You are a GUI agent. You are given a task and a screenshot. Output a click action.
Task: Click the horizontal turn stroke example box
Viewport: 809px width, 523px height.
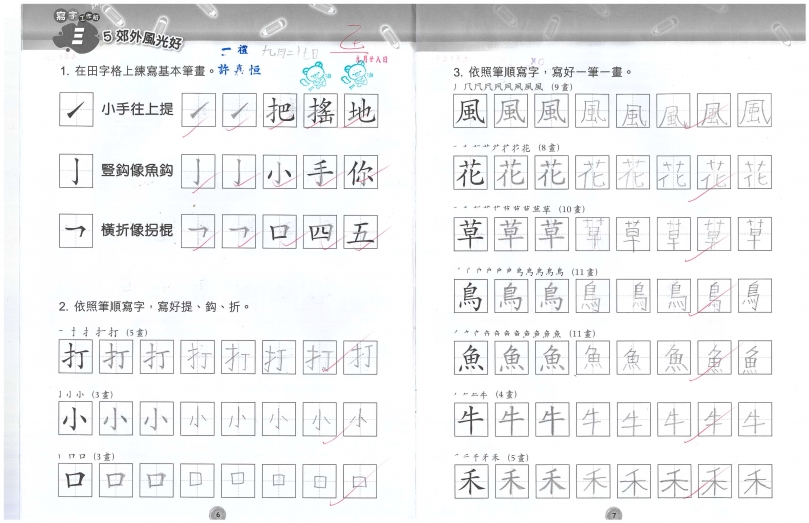coord(76,231)
